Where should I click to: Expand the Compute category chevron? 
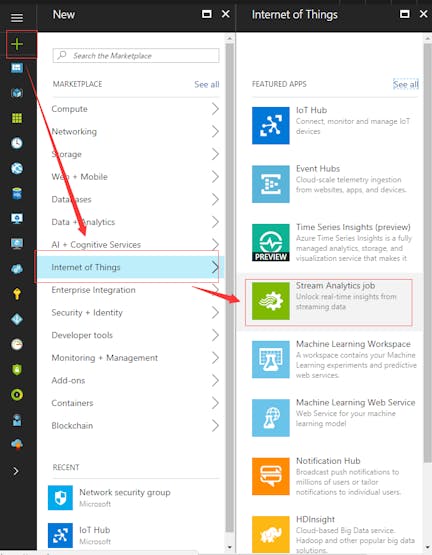click(x=215, y=109)
